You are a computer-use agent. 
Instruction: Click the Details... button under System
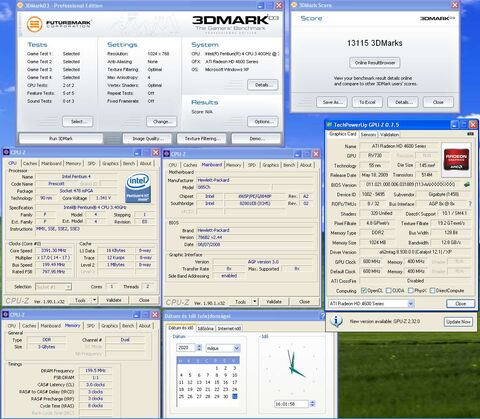(x=263, y=85)
